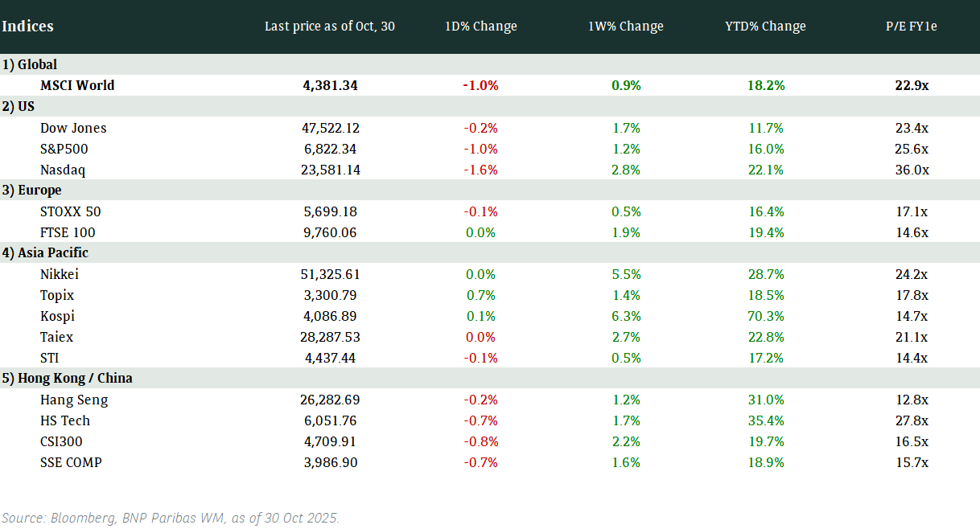Screen dimensions: 980x529
Task: Click the Nasdaq index name
Action: point(63,170)
